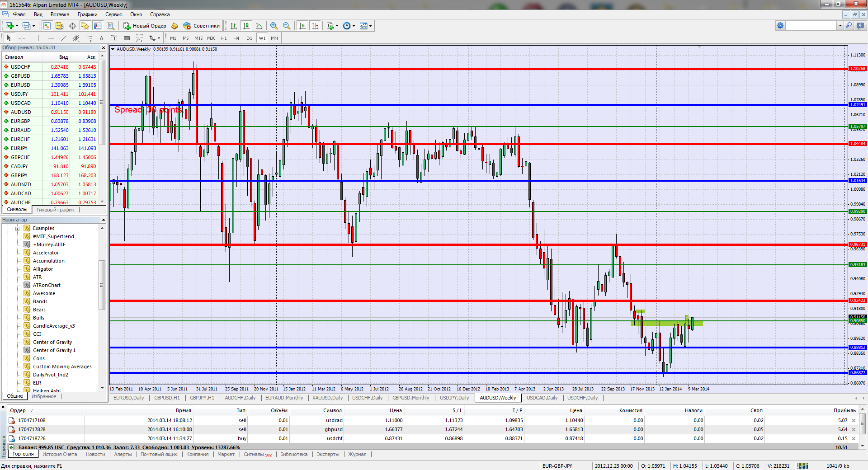
Task: Open the История Счета terminal tab
Action: 60,454
